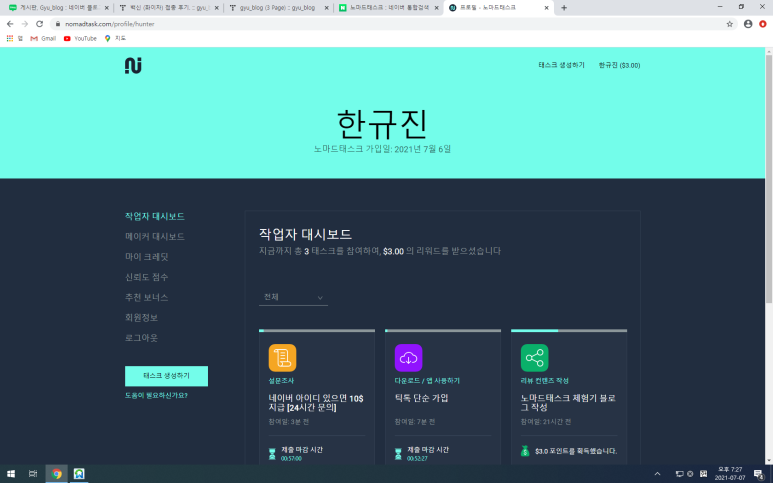Click the progress bar on the Naver ID card

pyautogui.click(x=317, y=331)
